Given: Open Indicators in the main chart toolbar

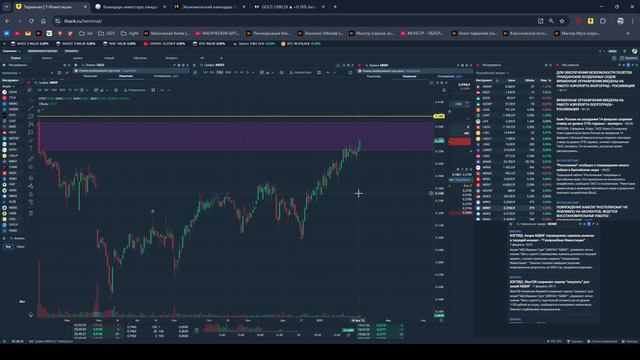Looking at the screenshot, I should 135,90.
